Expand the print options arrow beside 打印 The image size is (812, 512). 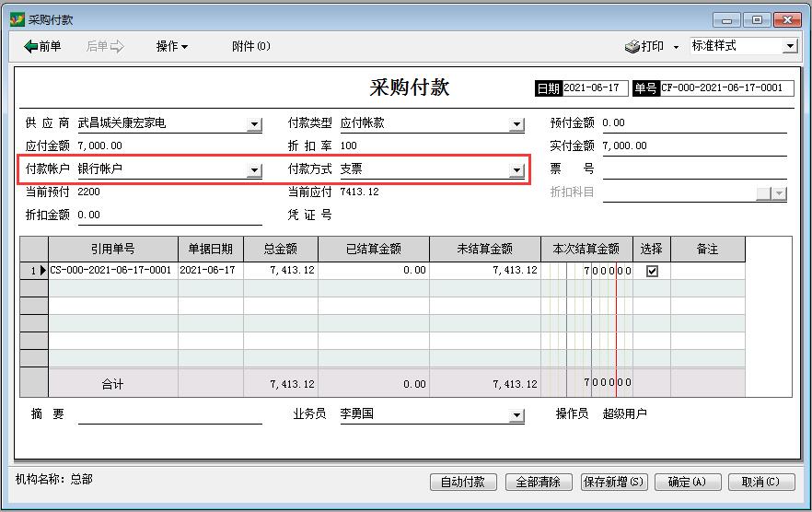676,47
